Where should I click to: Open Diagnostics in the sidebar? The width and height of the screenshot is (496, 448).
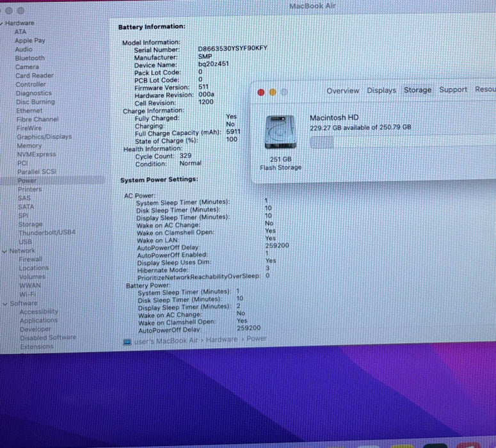[x=34, y=93]
